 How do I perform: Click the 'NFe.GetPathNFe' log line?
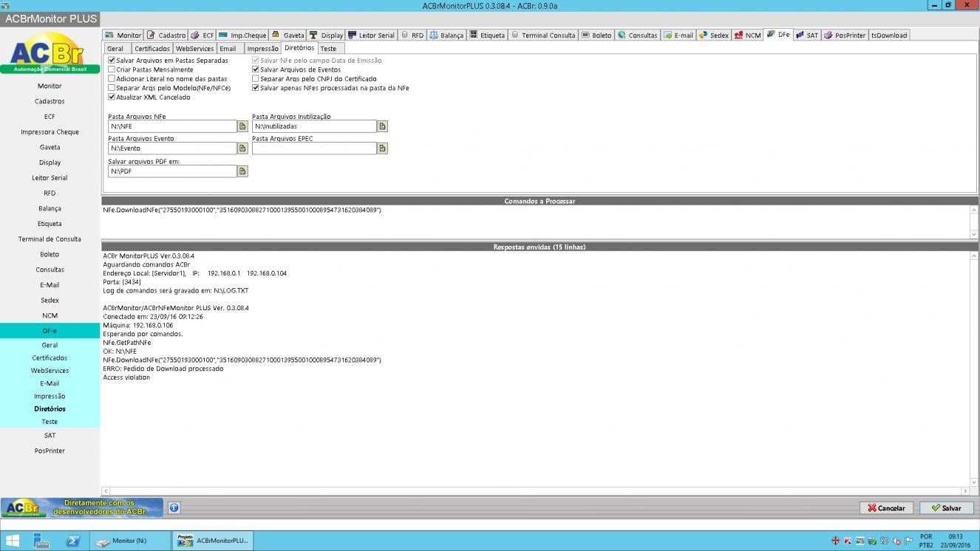tap(127, 343)
